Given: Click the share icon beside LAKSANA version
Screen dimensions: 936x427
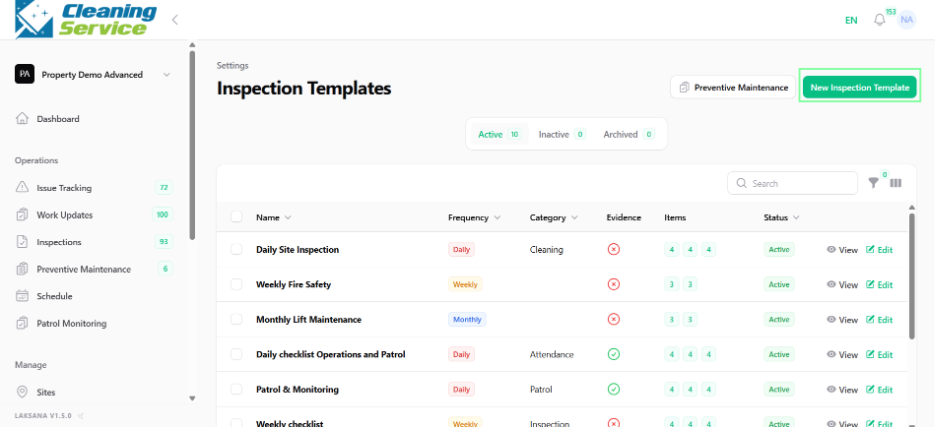Looking at the screenshot, I should (81, 416).
